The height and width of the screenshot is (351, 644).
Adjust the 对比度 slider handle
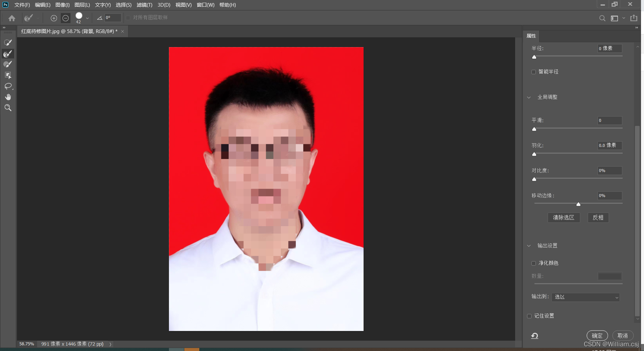(534, 179)
